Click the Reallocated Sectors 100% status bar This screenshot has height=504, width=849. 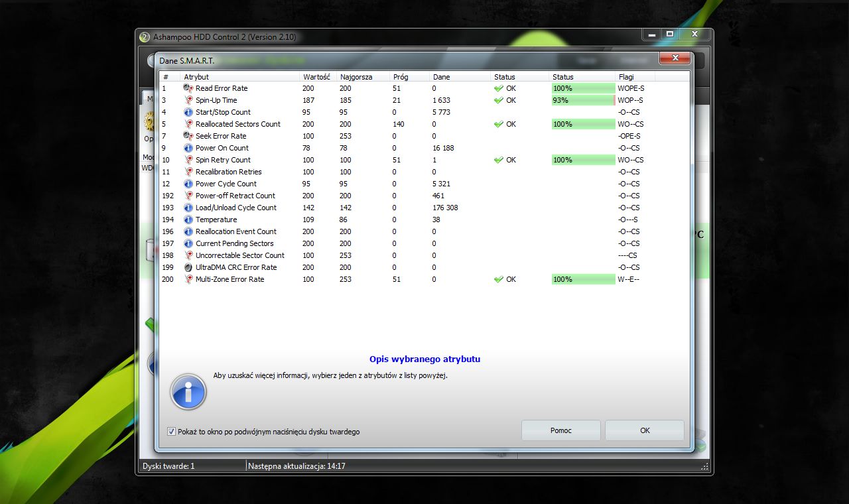(x=584, y=124)
